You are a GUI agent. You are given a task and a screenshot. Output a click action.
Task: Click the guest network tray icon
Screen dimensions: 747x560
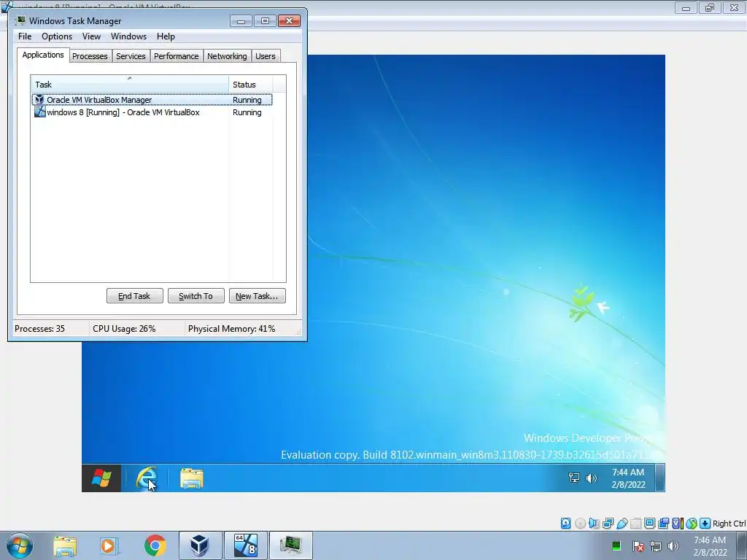coord(574,478)
